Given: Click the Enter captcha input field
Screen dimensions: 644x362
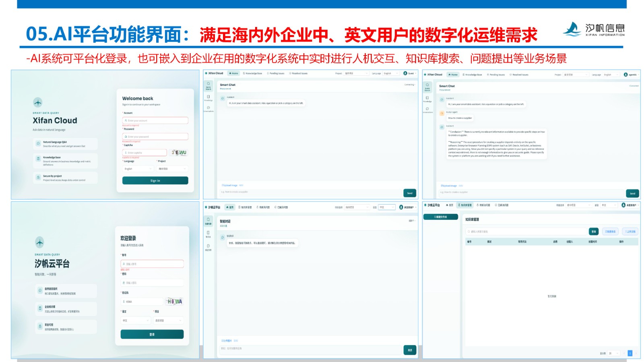Looking at the screenshot, I should tap(144, 153).
